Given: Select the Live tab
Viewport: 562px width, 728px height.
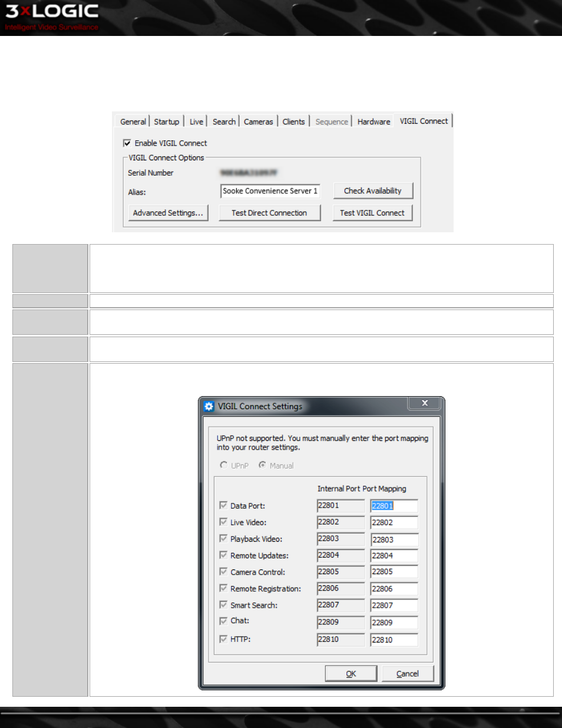Looking at the screenshot, I should pyautogui.click(x=196, y=121).
